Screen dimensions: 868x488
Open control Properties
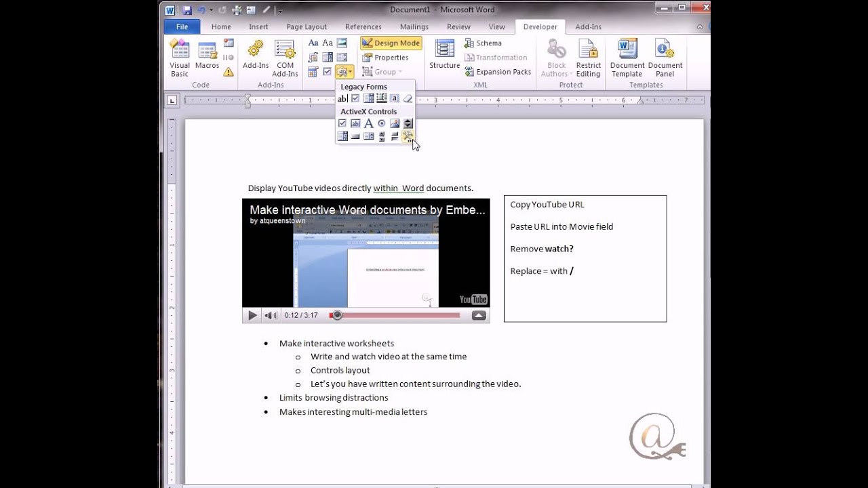click(x=385, y=58)
